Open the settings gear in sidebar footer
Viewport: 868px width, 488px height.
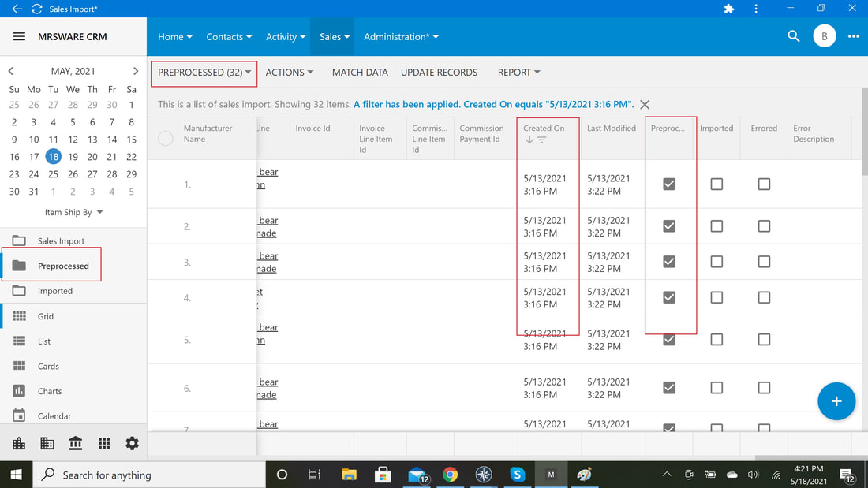(132, 443)
